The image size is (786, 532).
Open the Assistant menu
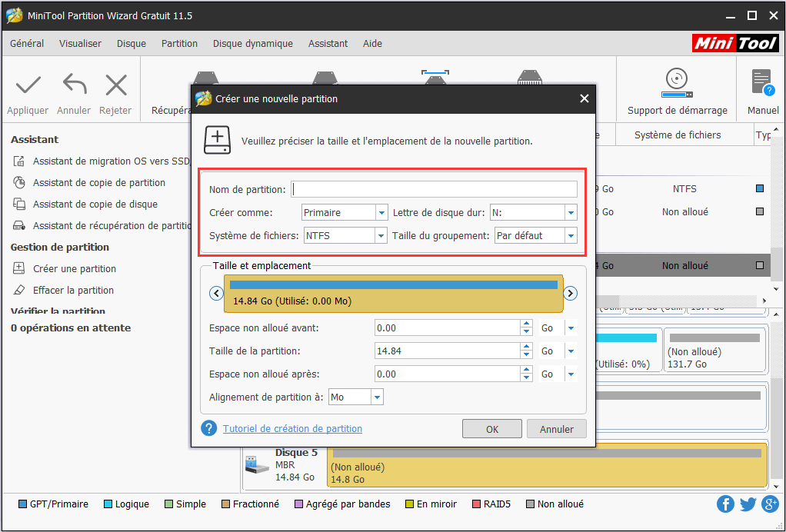click(328, 44)
